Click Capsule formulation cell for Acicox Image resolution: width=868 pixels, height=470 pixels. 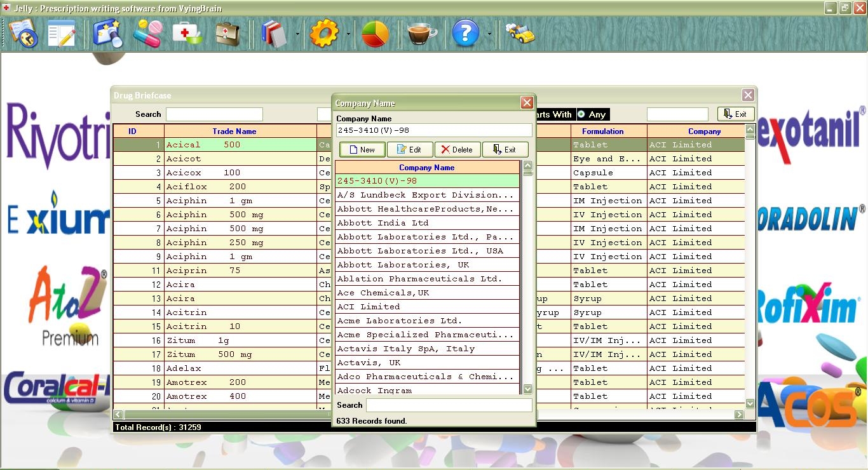point(609,173)
